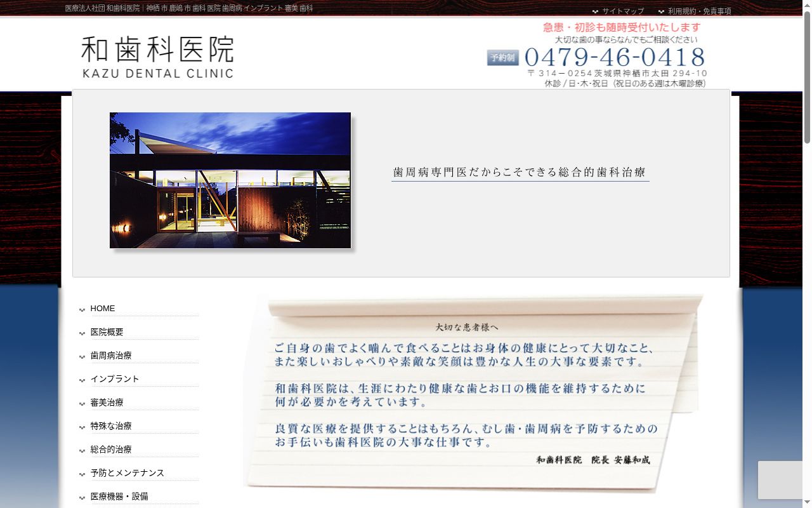Go to 医院概要 page

pyautogui.click(x=107, y=332)
